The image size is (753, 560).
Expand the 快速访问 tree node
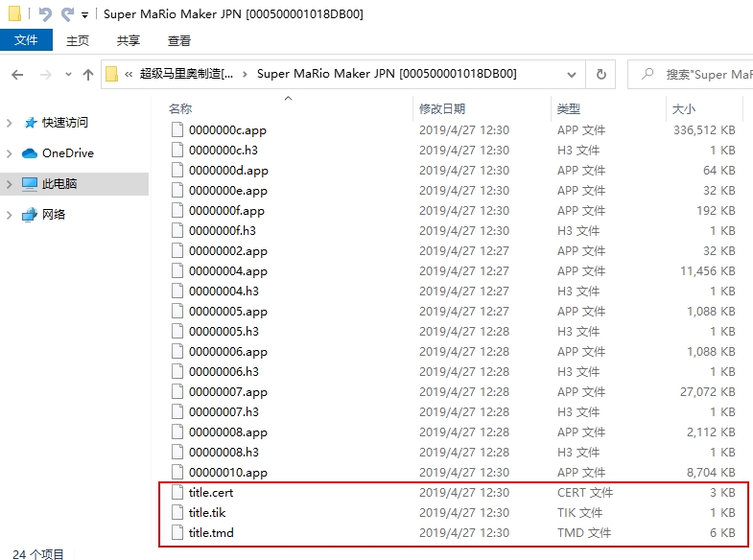10,123
